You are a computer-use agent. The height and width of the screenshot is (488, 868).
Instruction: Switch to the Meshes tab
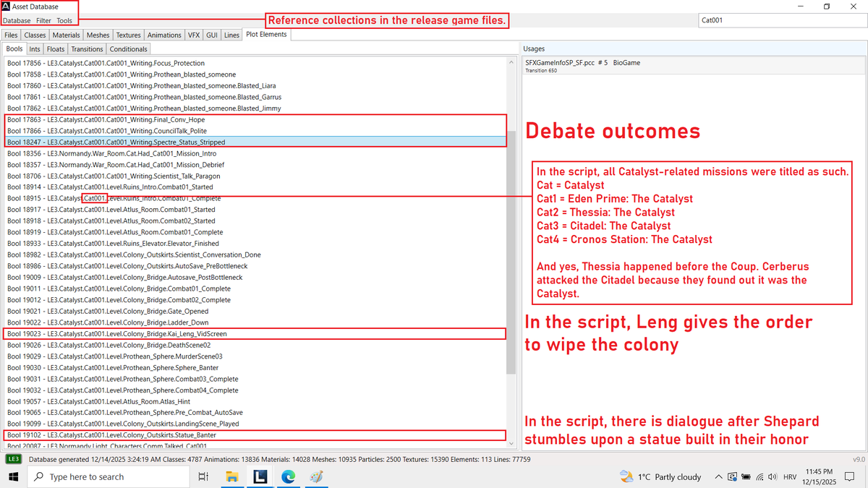pos(98,35)
